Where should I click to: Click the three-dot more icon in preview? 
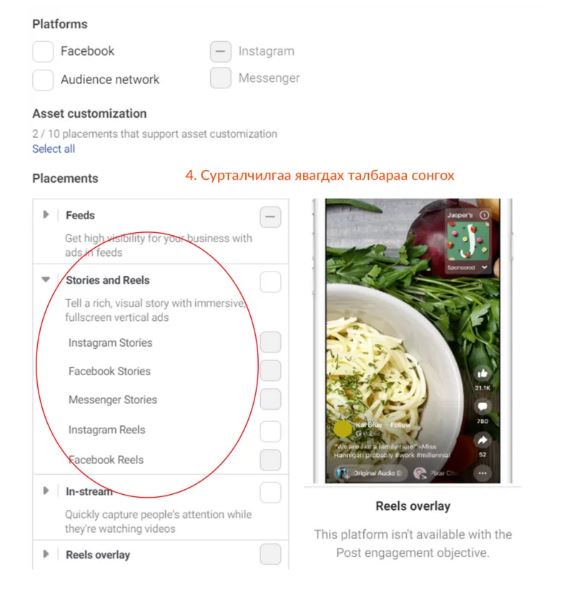[x=482, y=473]
